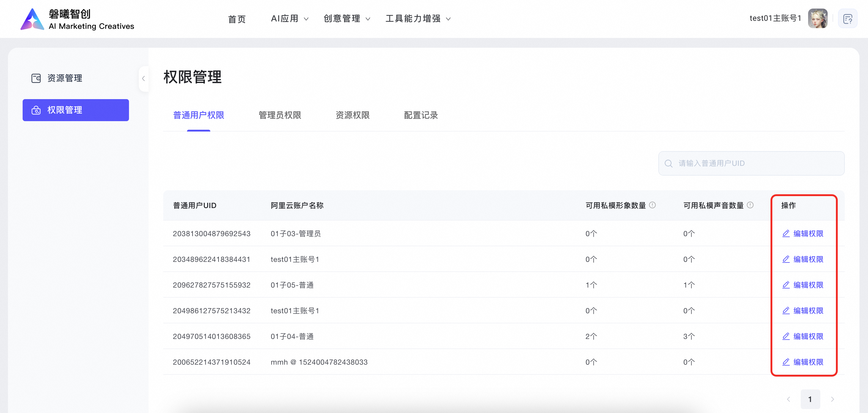This screenshot has width=868, height=413.
Task: Click UID 204970514013608365
Action: pyautogui.click(x=211, y=336)
